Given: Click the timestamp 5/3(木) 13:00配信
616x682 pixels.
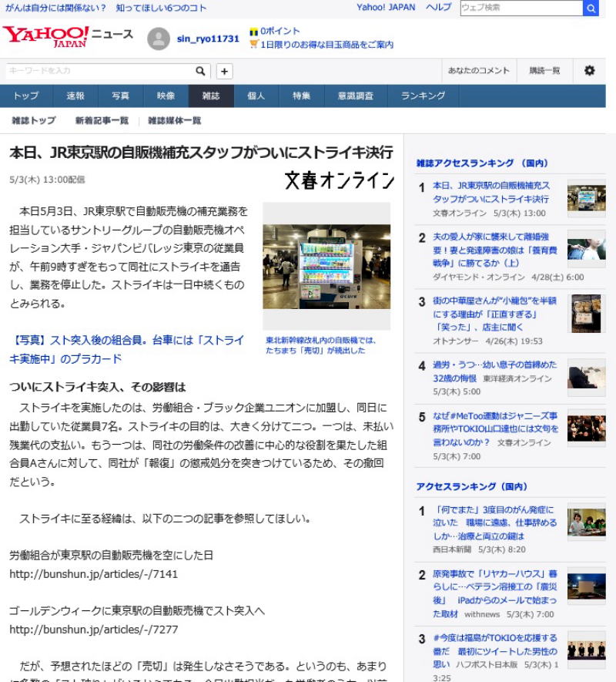Looking at the screenshot, I should (x=47, y=180).
